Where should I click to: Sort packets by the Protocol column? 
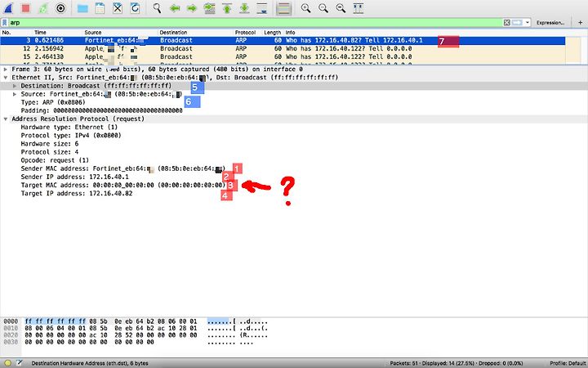[245, 32]
